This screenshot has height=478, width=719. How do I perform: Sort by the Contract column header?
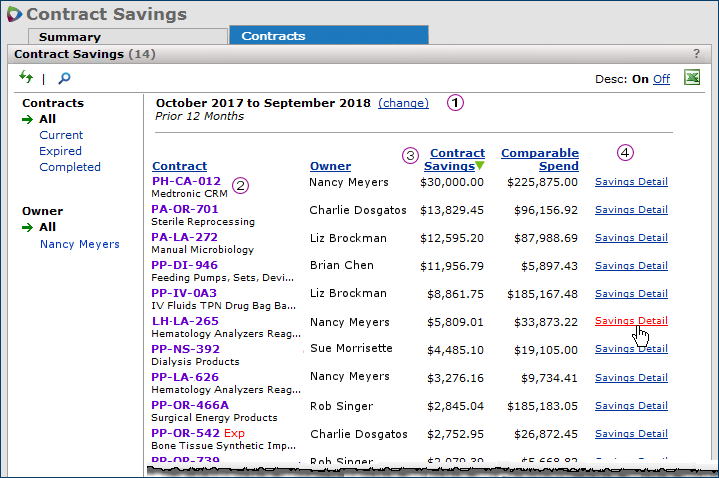(x=179, y=166)
